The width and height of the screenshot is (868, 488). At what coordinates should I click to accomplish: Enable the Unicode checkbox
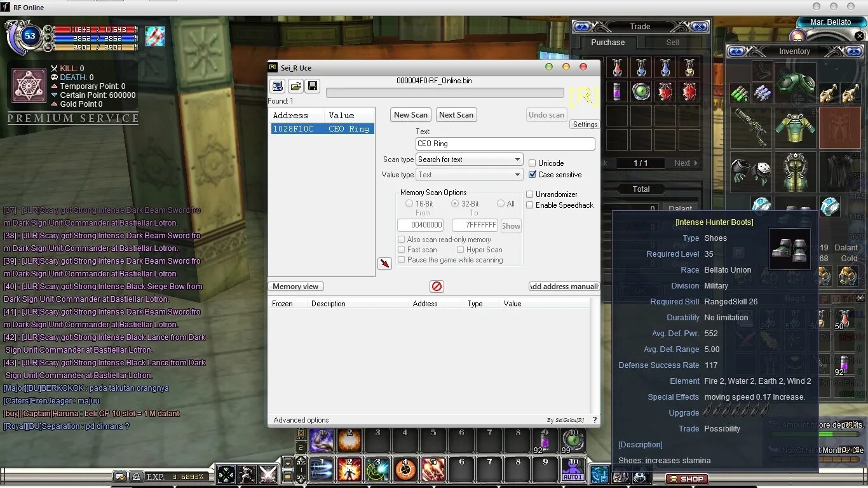(532, 163)
